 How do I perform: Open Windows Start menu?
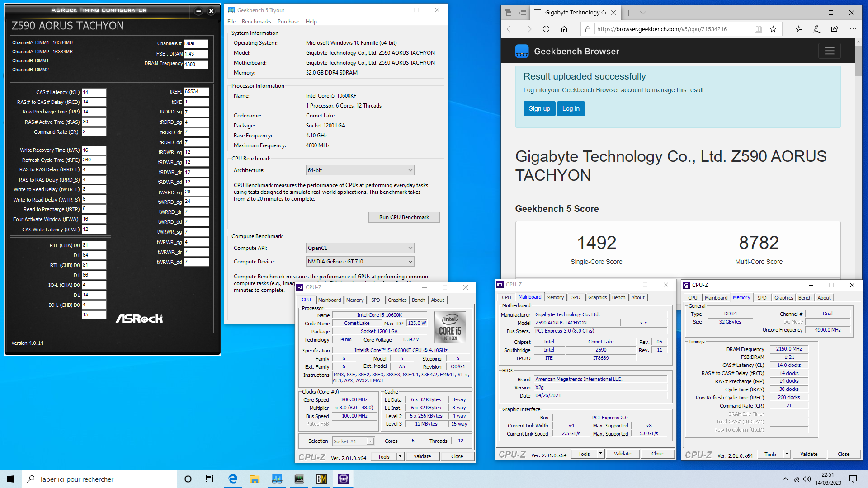(11, 479)
